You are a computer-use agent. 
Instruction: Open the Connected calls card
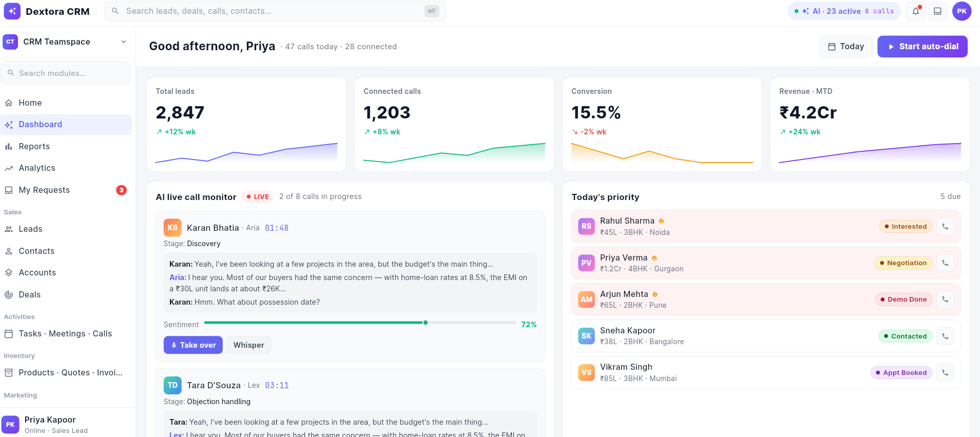tap(454, 124)
